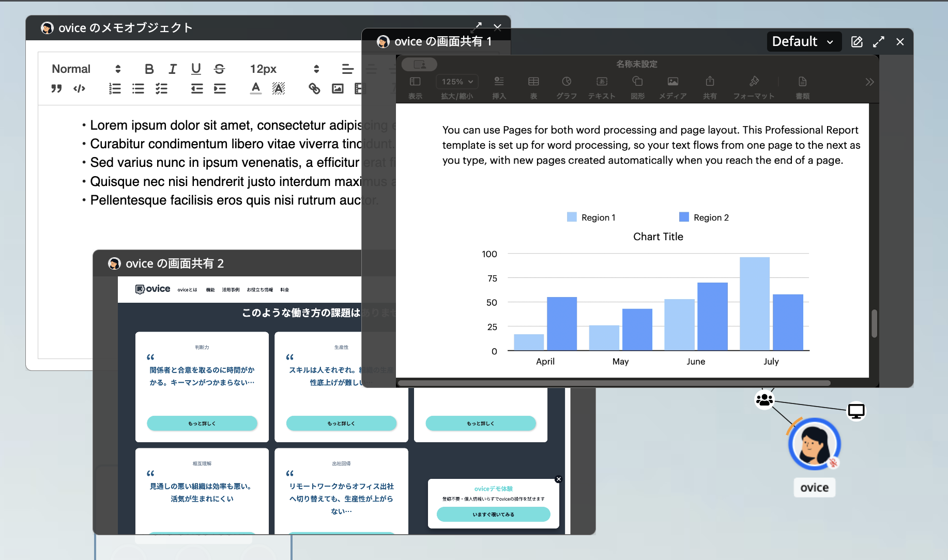Open 料金 menu in shared website

click(x=284, y=290)
